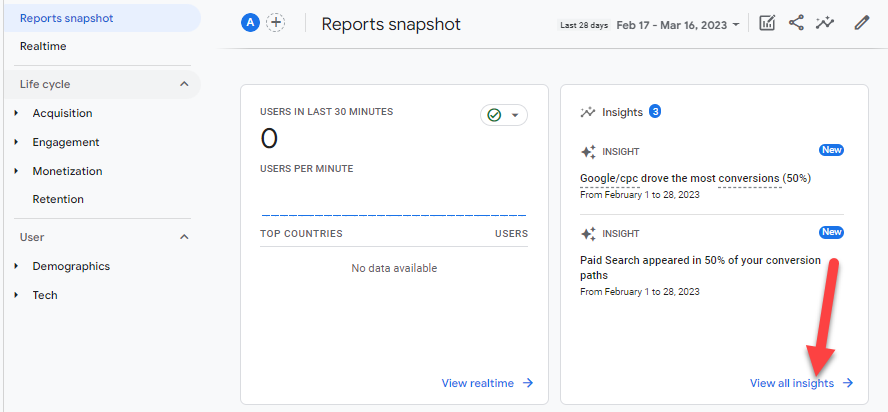Open the green checkmark data status dropdown
888x412 pixels.
coord(503,115)
